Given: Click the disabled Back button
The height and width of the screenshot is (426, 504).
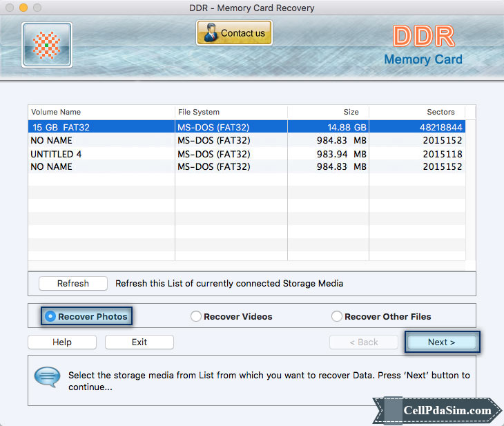Looking at the screenshot, I should pyautogui.click(x=363, y=342).
